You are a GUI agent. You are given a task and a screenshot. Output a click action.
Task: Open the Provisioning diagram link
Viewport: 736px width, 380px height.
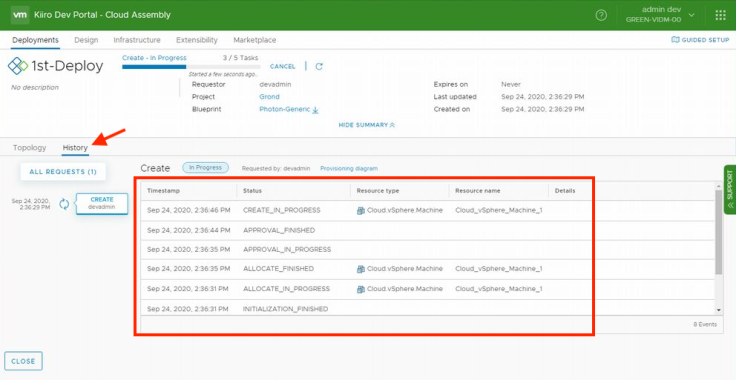(349, 168)
